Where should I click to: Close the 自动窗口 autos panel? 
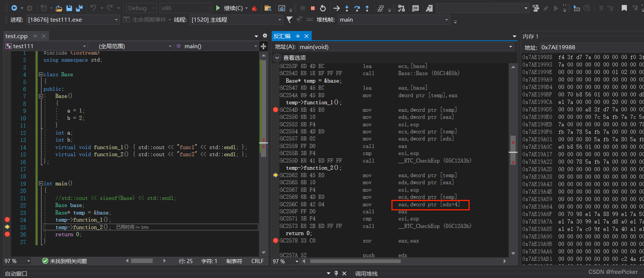point(344,274)
